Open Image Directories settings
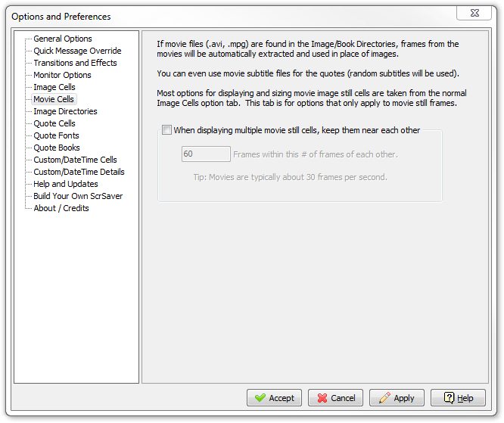504x423 pixels. 65,111
